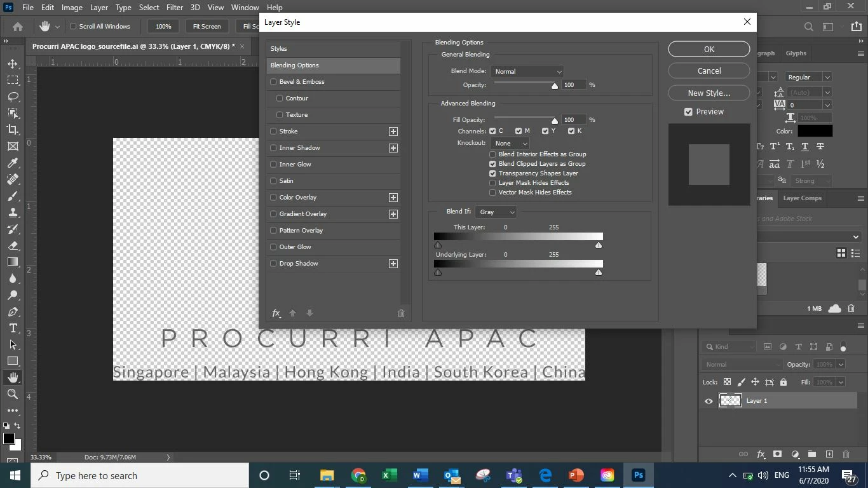Select the Path Selection tool
This screenshot has width=868, height=488.
click(13, 344)
